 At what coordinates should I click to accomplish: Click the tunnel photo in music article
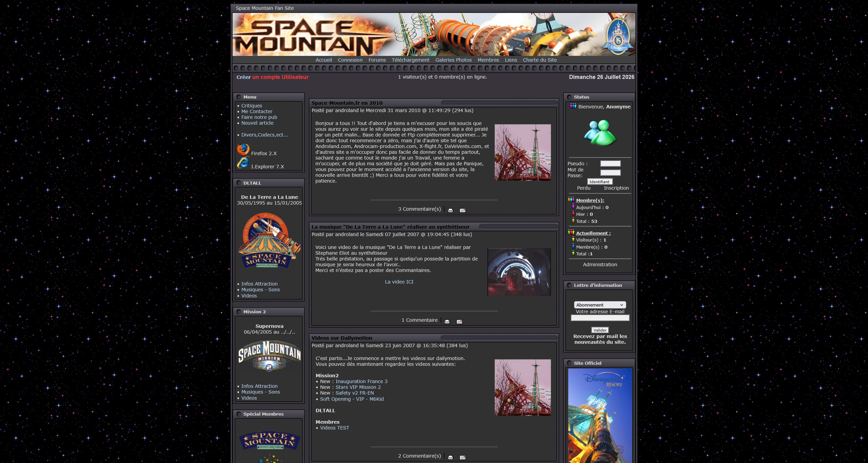[x=519, y=272]
